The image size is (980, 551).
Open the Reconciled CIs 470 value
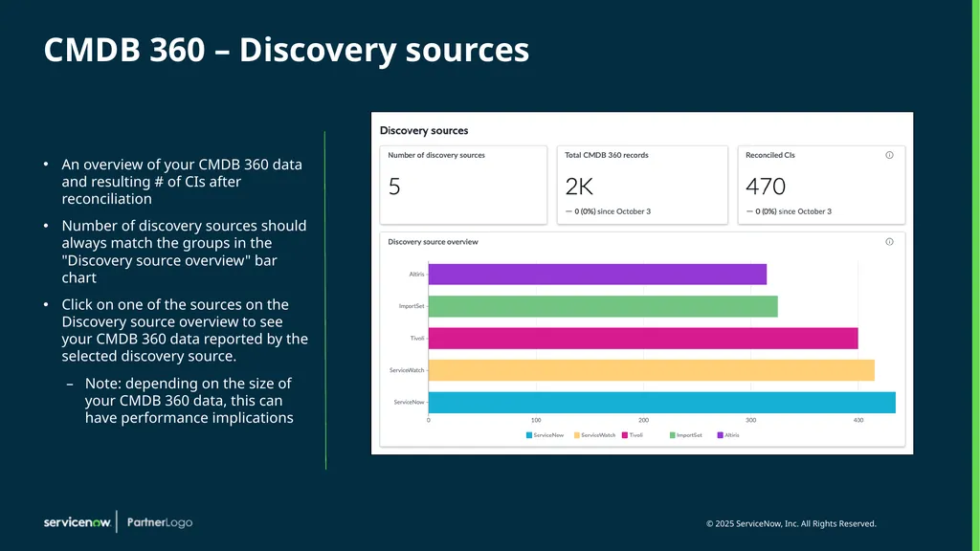click(766, 187)
